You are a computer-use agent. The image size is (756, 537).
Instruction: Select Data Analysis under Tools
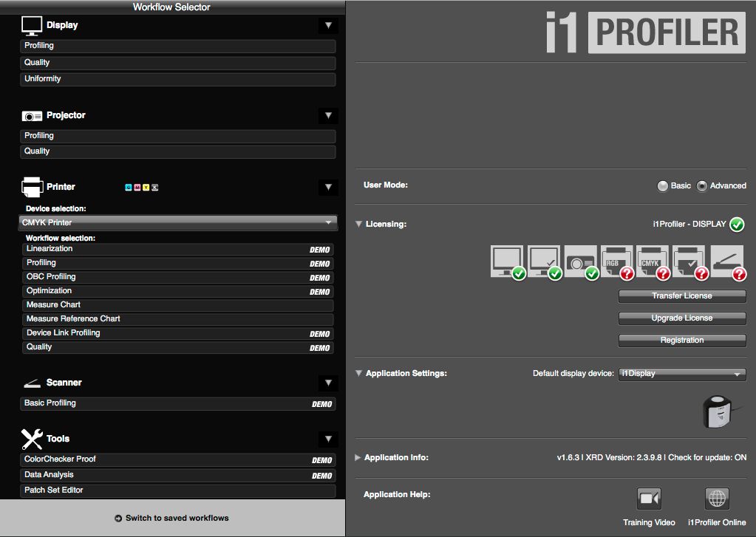pos(176,474)
